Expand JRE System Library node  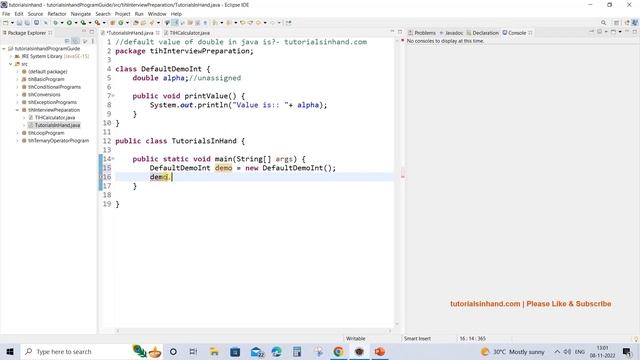click(11, 56)
